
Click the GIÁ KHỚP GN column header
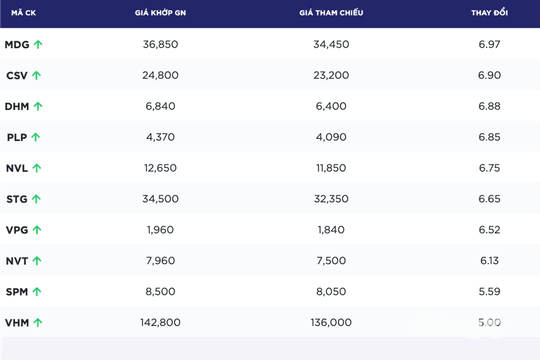160,13
